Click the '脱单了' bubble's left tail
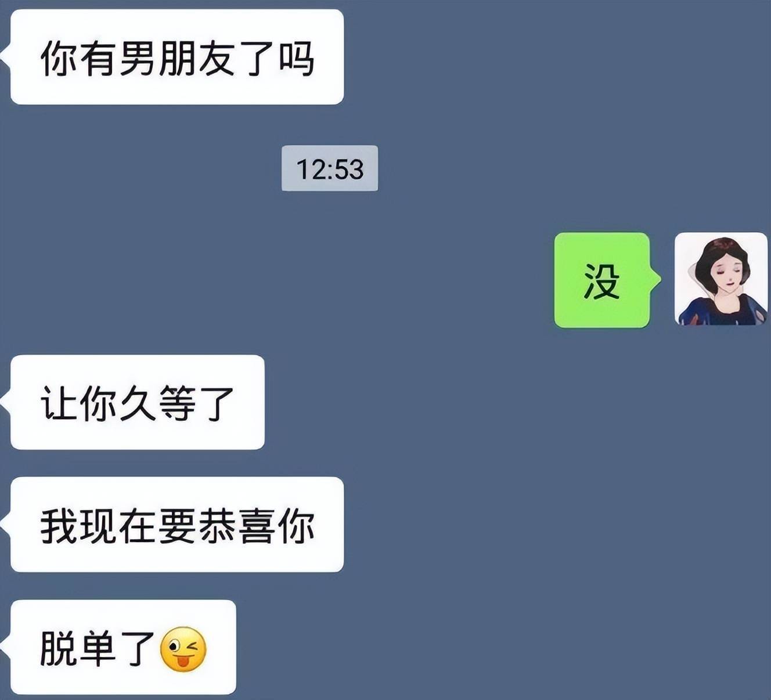The image size is (771, 700). tap(5, 647)
